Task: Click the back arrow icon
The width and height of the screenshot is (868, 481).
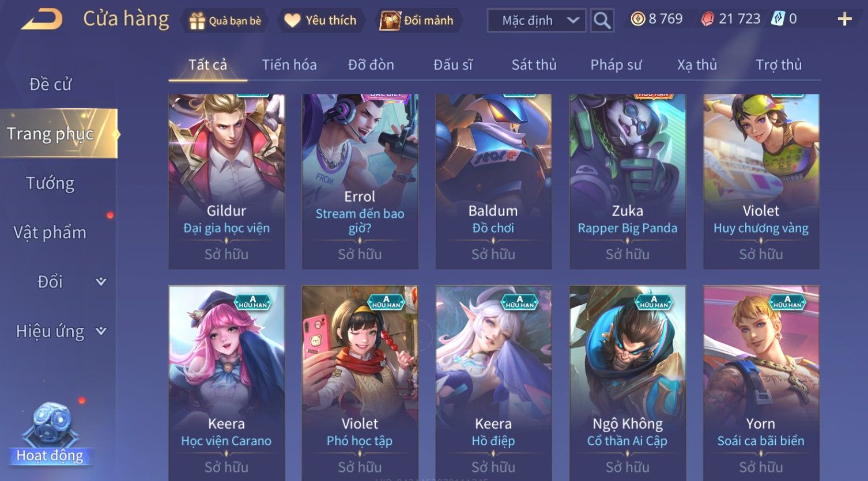Action: coord(42,20)
